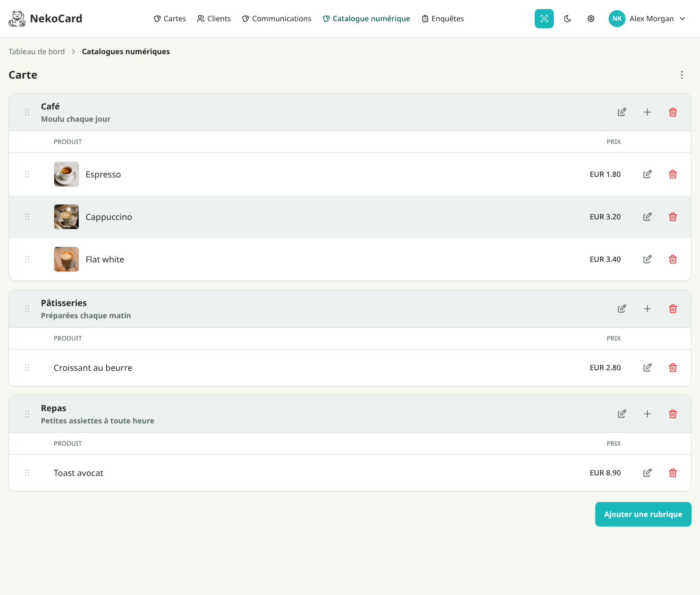700x595 pixels.
Task: Delete the Café section
Action: [673, 112]
